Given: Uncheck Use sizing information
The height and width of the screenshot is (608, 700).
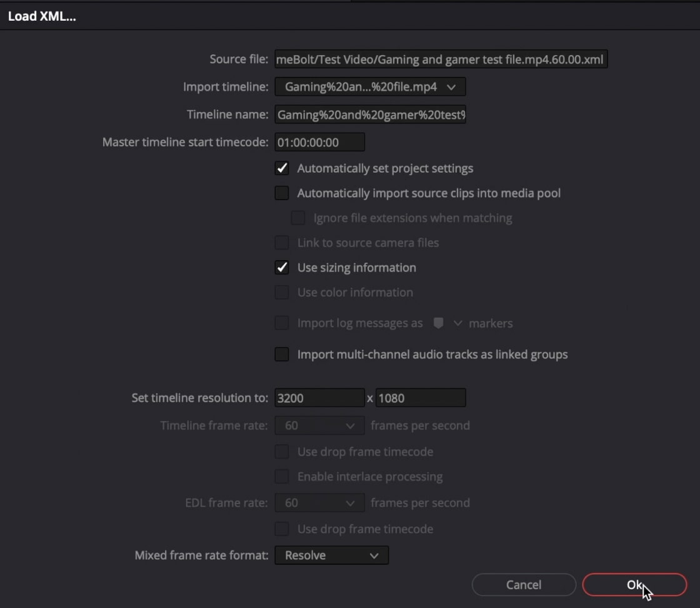Looking at the screenshot, I should tap(282, 268).
